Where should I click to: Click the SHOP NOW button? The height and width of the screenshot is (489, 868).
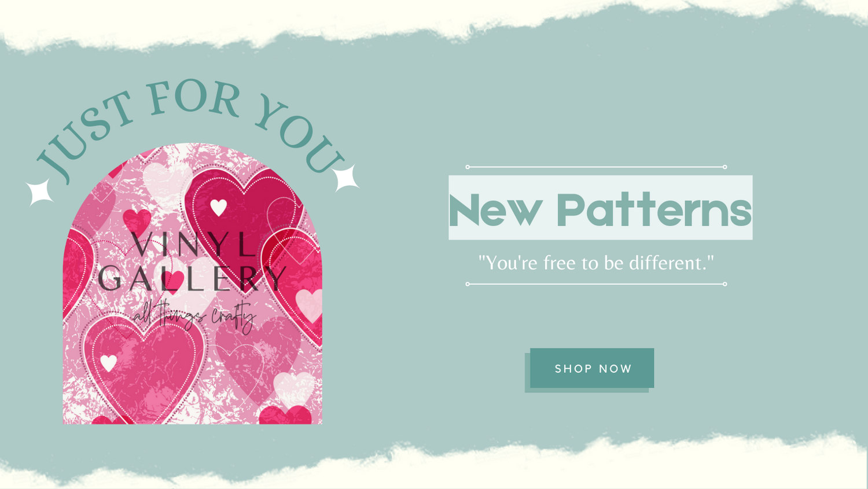[x=592, y=368]
